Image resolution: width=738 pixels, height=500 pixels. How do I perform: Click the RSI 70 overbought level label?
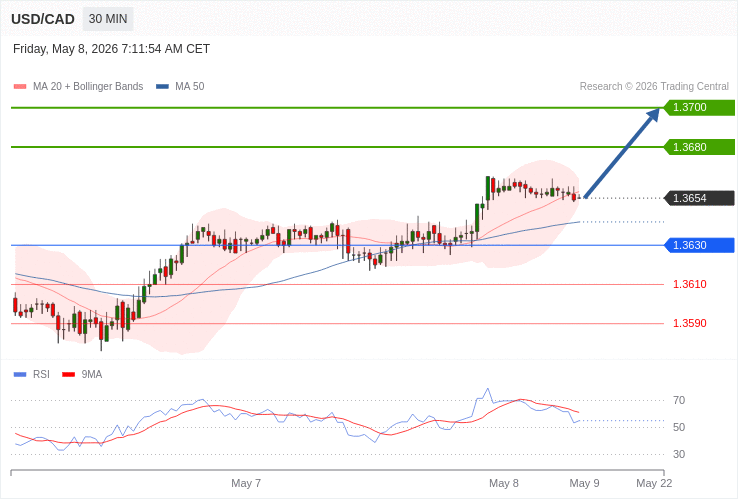(679, 401)
